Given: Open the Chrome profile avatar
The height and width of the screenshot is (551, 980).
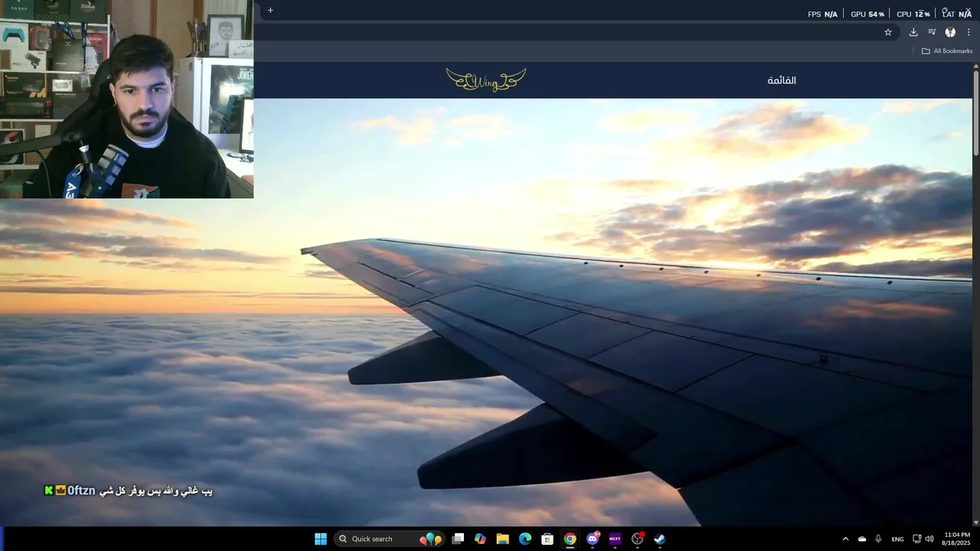Looking at the screenshot, I should tap(950, 32).
